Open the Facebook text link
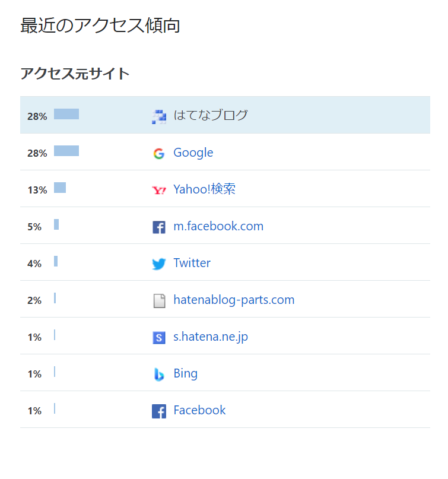 199,410
